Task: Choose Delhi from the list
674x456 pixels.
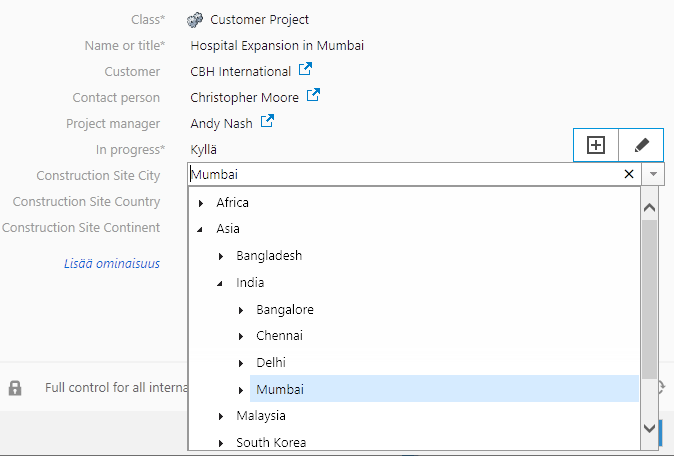Action: pyautogui.click(x=272, y=362)
